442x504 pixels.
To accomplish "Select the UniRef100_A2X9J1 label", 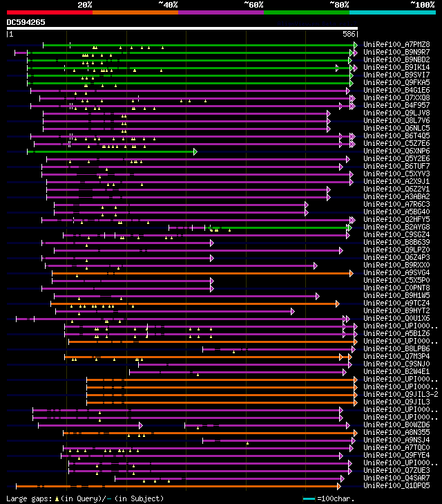I will point(396,181).
